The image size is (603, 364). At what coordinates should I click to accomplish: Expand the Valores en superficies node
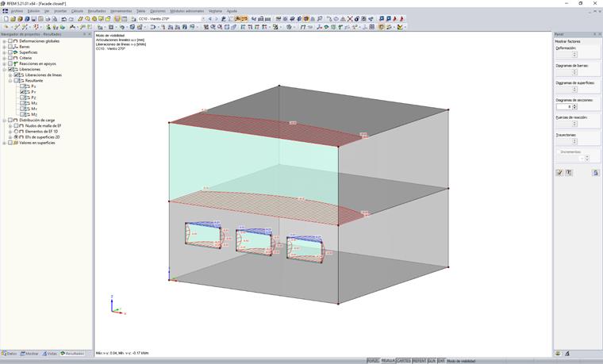pyautogui.click(x=5, y=143)
